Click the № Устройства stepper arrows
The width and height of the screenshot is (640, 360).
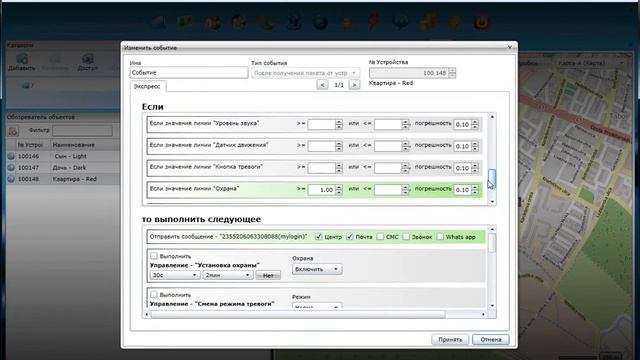coord(452,73)
